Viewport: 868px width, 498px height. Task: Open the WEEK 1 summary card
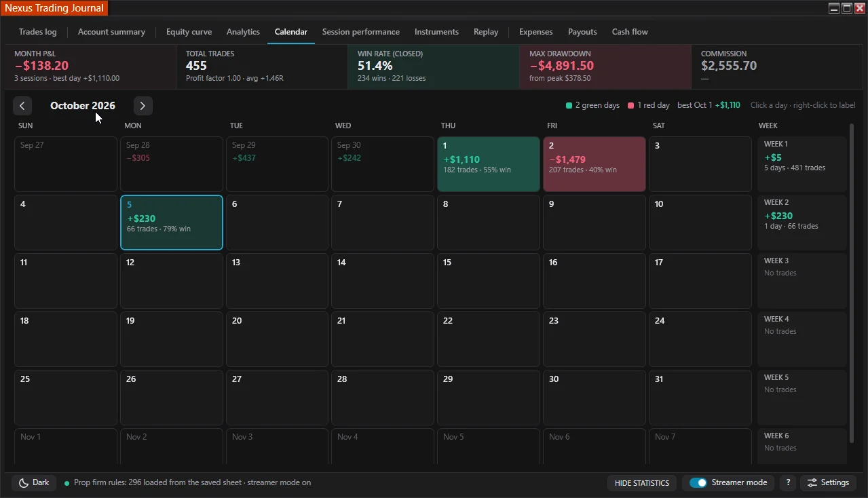(x=802, y=164)
